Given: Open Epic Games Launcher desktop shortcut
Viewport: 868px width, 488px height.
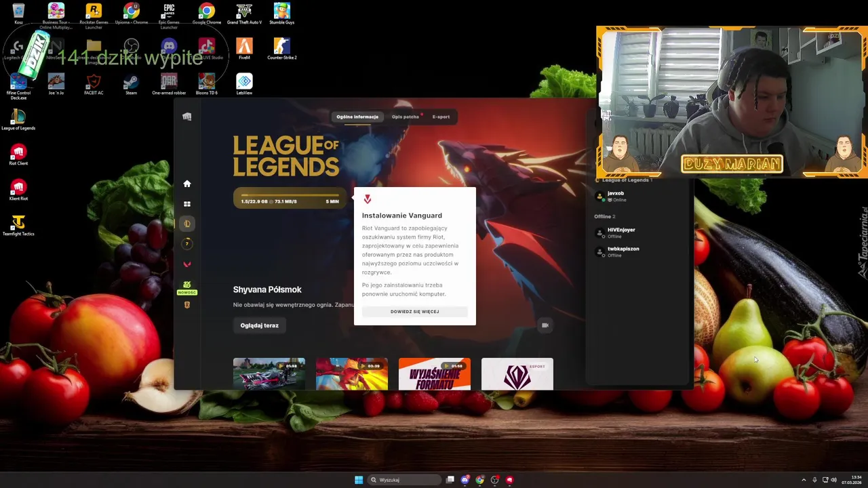Looking at the screenshot, I should click(169, 16).
